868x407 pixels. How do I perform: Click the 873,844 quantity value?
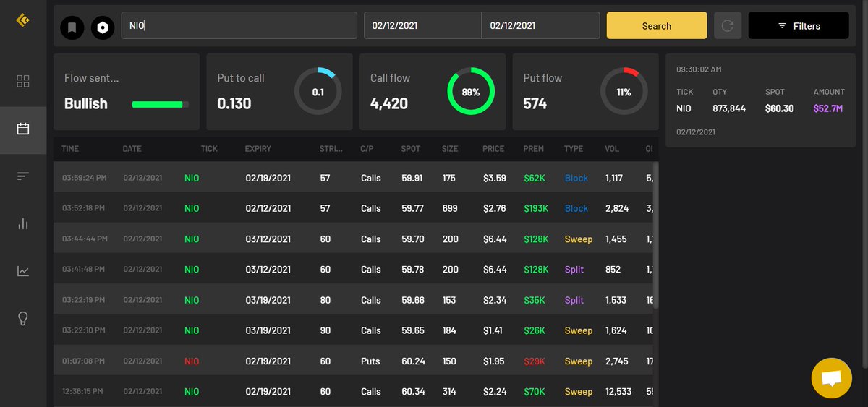728,108
